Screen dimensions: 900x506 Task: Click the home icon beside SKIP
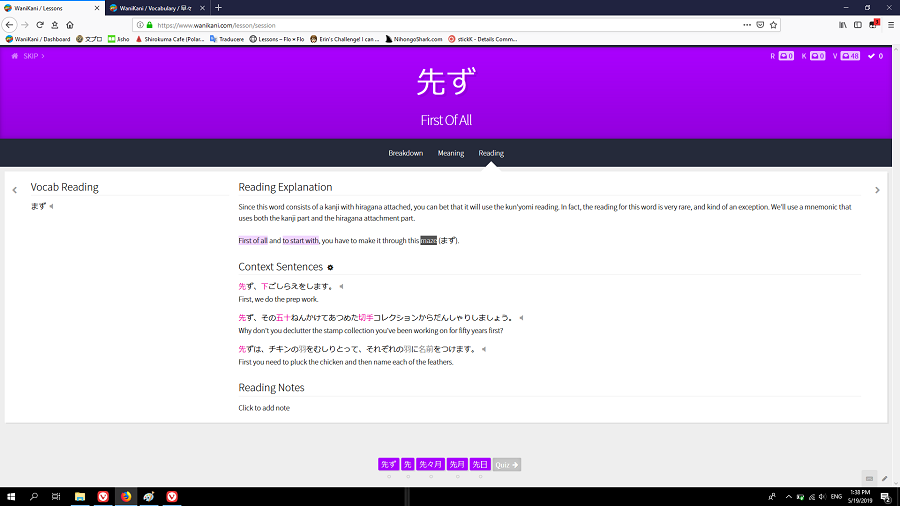15,56
